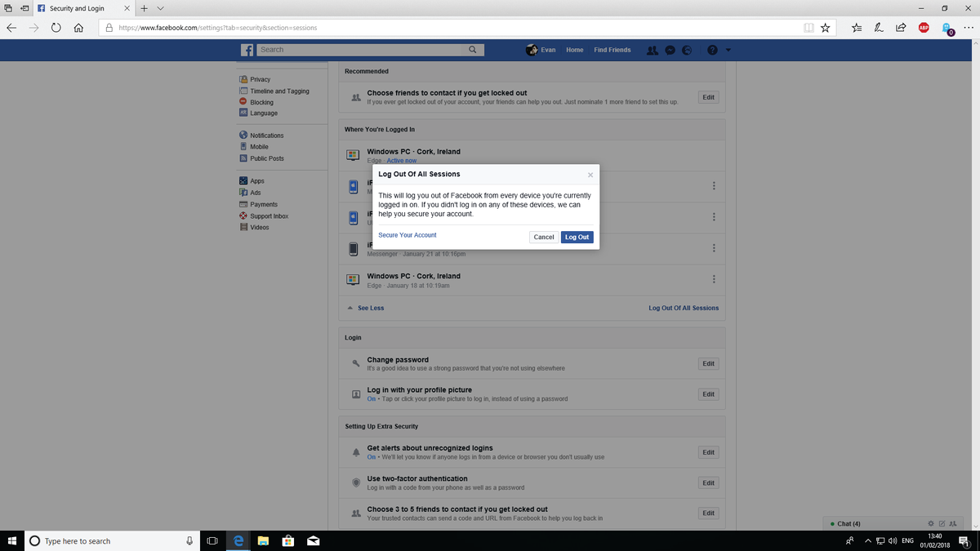
Task: Open Chat options gear icon
Action: coord(930,523)
